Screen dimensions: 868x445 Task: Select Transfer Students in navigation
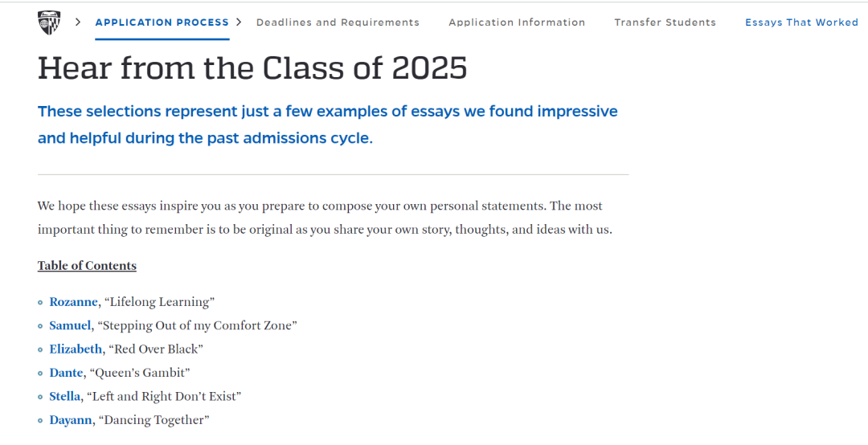click(665, 22)
